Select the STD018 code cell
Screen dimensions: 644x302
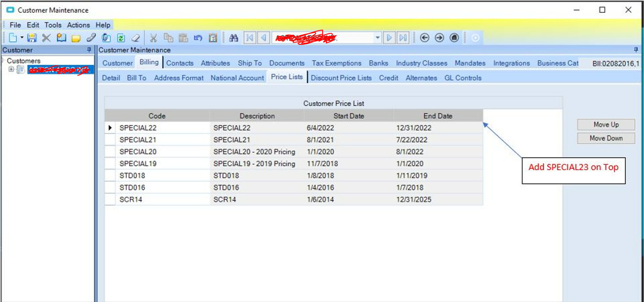162,175
